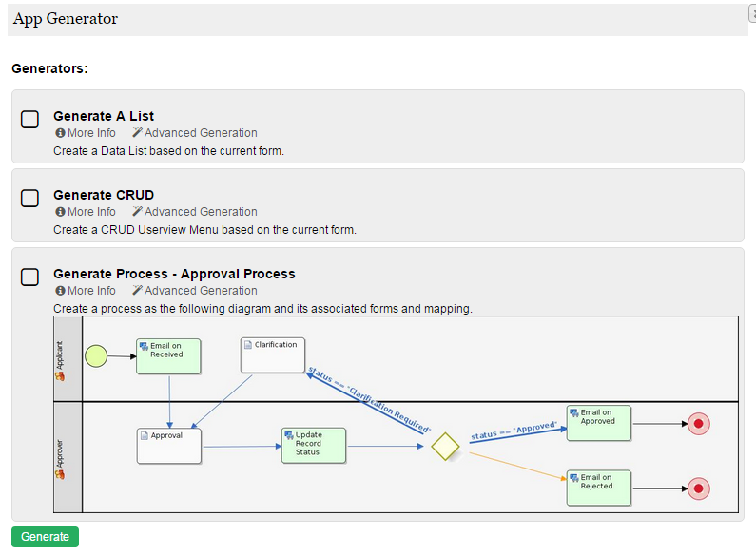Check the Generate A List checkbox
This screenshot has width=756, height=555.
point(29,119)
